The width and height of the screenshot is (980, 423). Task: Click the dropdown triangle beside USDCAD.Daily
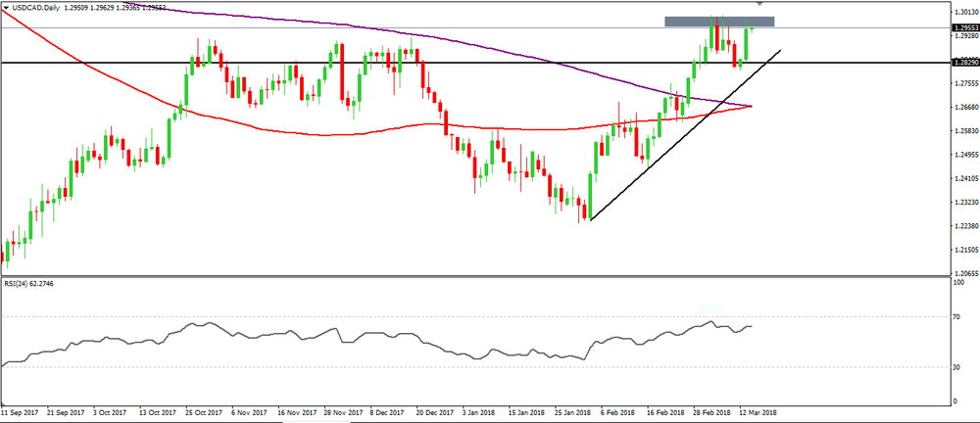(x=6, y=8)
